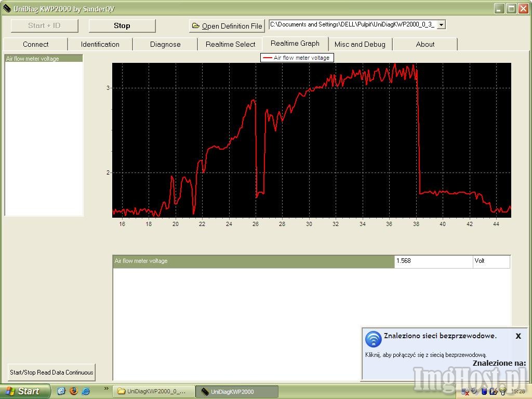The image size is (532, 399).
Task: Click the x-axis label 30 on the graph
Action: (309, 224)
